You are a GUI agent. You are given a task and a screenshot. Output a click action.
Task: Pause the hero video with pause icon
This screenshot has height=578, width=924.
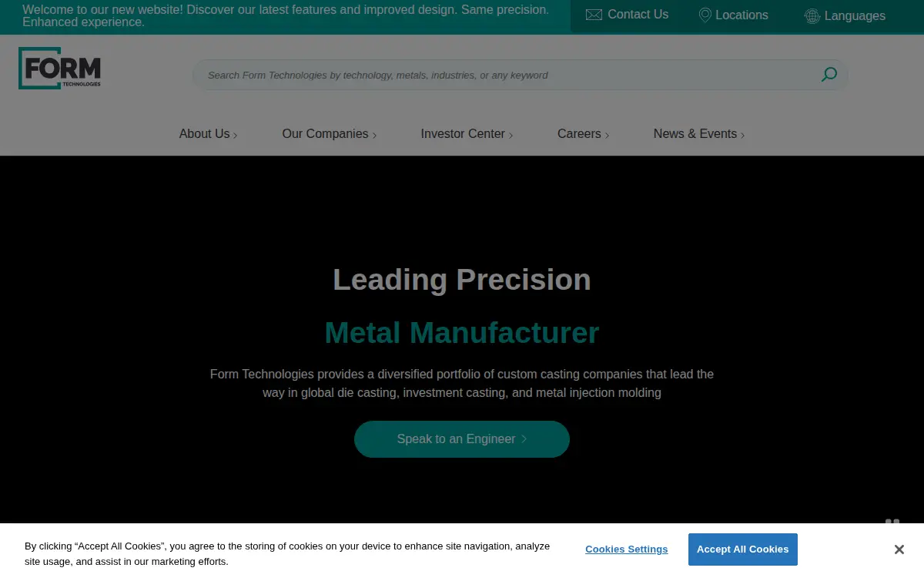pos(892,522)
